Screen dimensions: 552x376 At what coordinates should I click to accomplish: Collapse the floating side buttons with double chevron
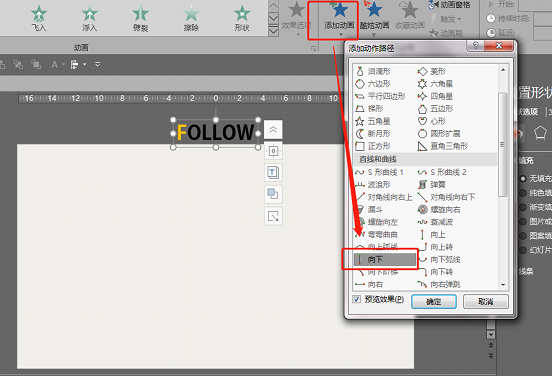point(273,130)
